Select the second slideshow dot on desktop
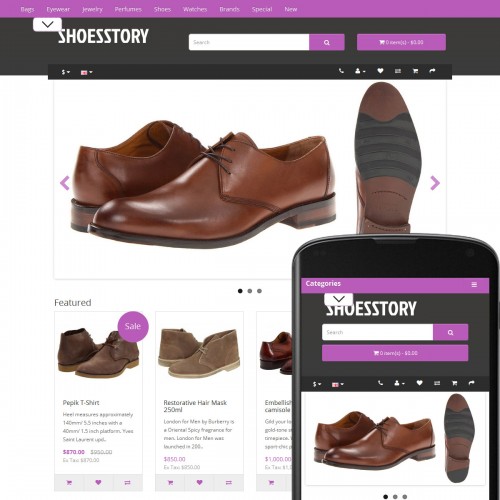500x500 pixels. pos(250,291)
